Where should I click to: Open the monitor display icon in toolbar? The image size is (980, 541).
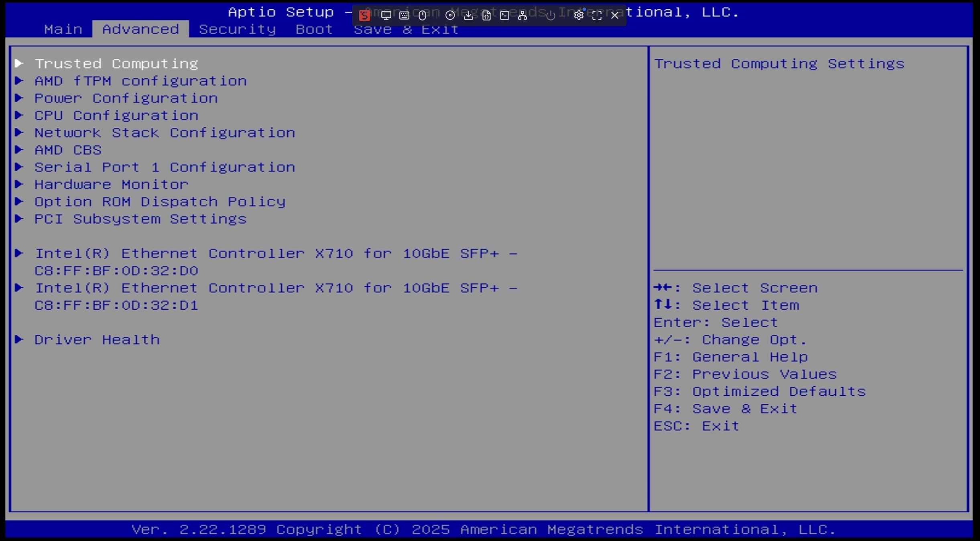386,15
